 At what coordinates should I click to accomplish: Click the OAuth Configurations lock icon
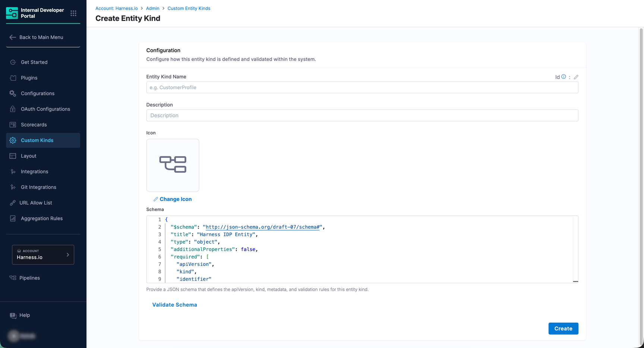tap(13, 109)
